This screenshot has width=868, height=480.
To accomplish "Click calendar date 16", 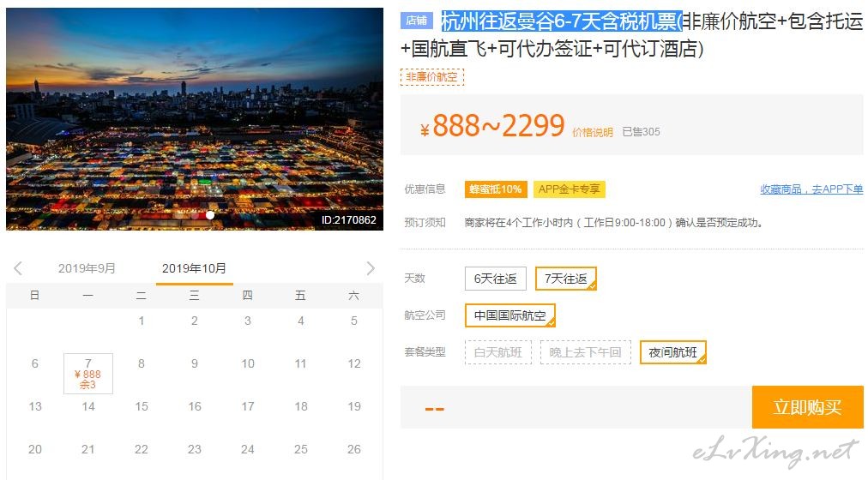I will (x=195, y=406).
